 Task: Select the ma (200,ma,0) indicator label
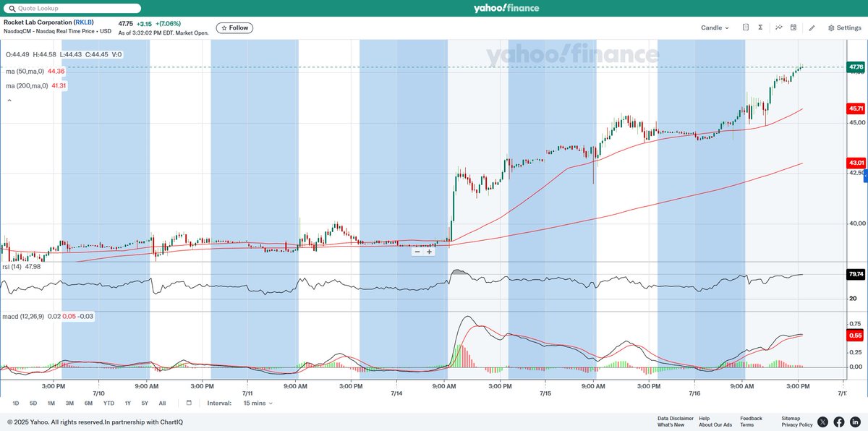[x=27, y=85]
